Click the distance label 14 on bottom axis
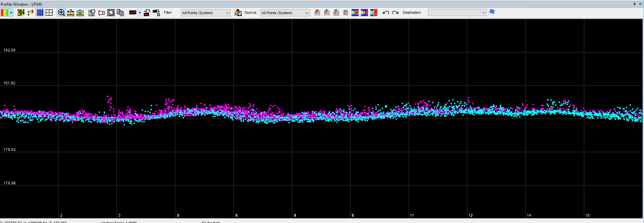The image size is (644, 223). tap(529, 215)
